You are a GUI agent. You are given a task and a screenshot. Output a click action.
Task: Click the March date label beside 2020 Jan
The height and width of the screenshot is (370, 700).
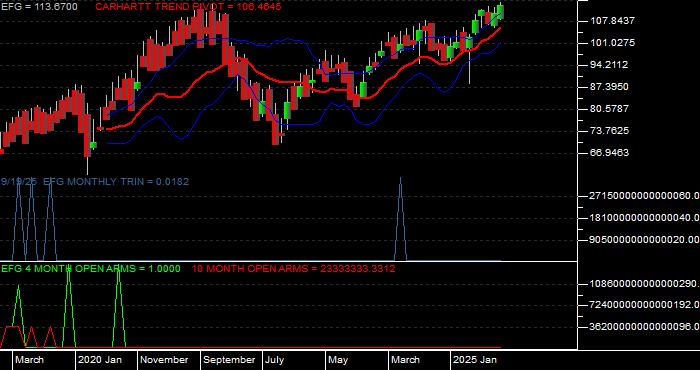tap(29, 360)
